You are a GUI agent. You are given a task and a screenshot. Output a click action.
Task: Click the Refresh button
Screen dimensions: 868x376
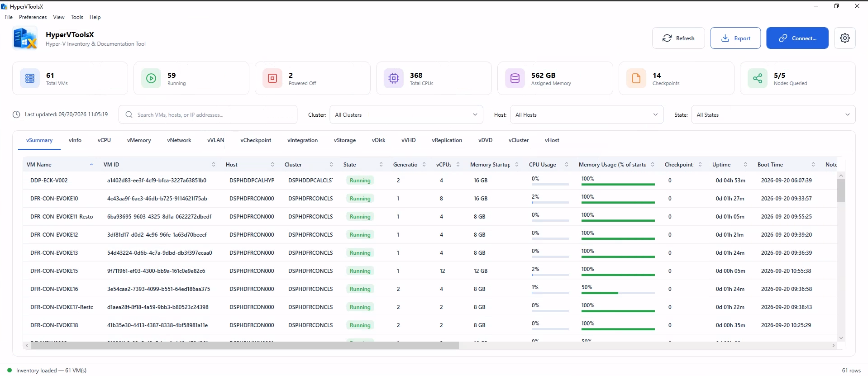[678, 38]
